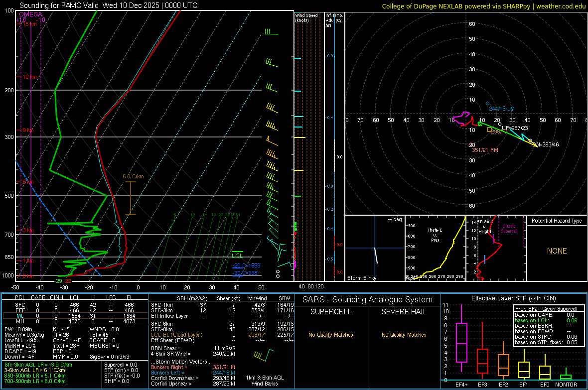The image size is (588, 390).
Task: Click the 9 km height marker
Action: [28, 130]
